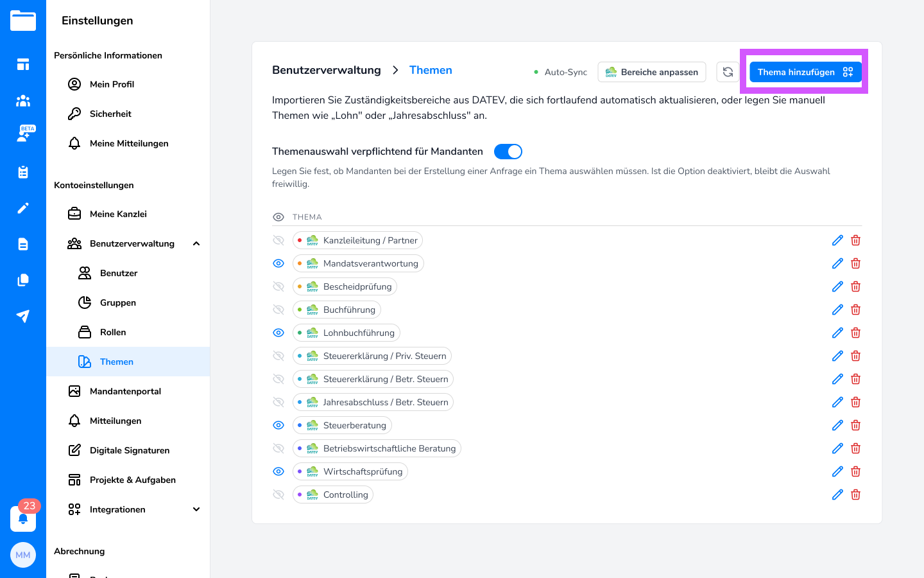The image size is (924, 578).
Task: Collapse the Benutzerverwaltung sidebar section
Action: tap(196, 243)
